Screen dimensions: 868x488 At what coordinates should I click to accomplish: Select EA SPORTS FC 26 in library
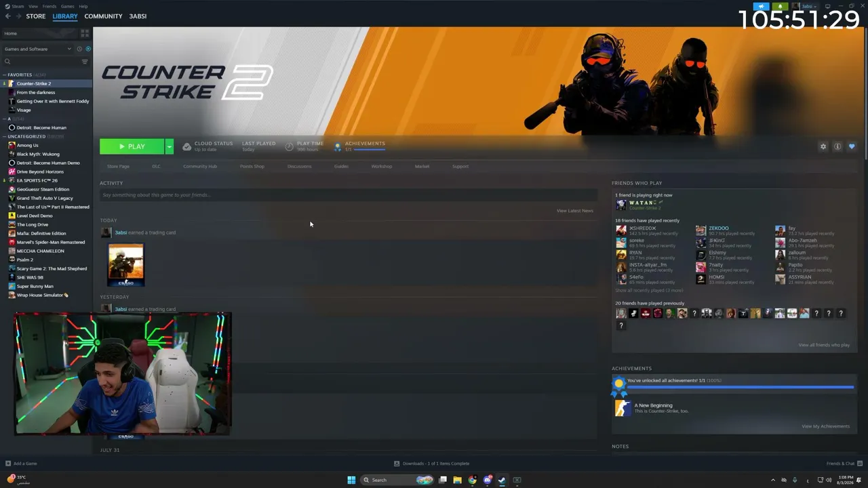(37, 180)
